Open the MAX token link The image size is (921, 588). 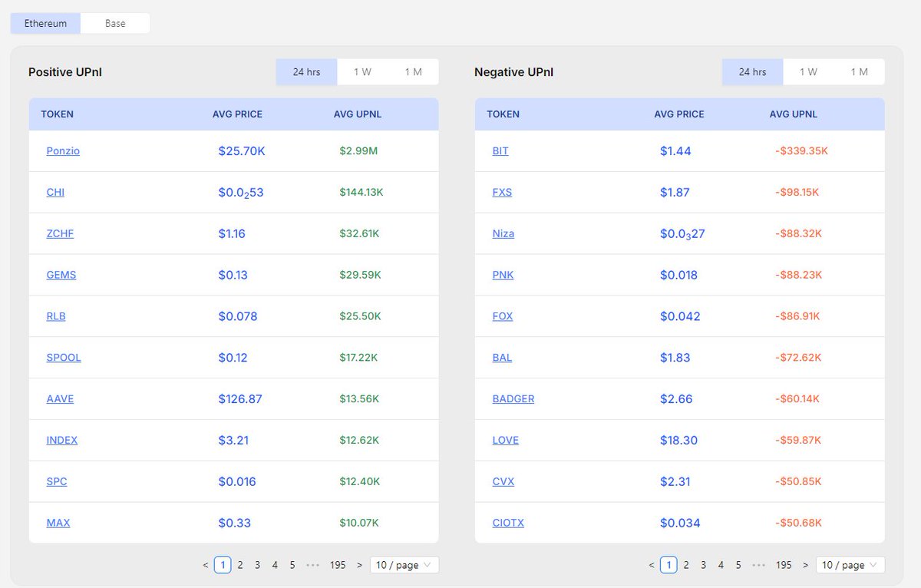[58, 523]
